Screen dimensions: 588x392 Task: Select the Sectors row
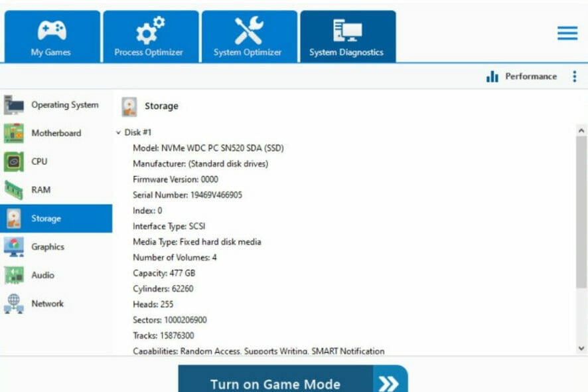coord(169,320)
